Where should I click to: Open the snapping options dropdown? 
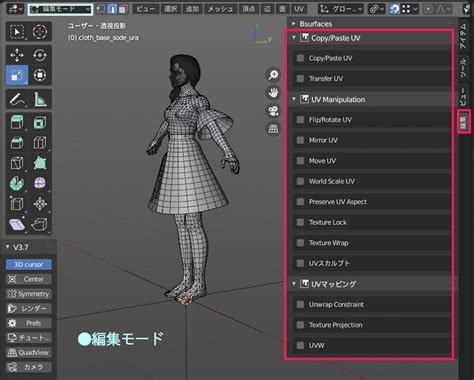(x=410, y=9)
